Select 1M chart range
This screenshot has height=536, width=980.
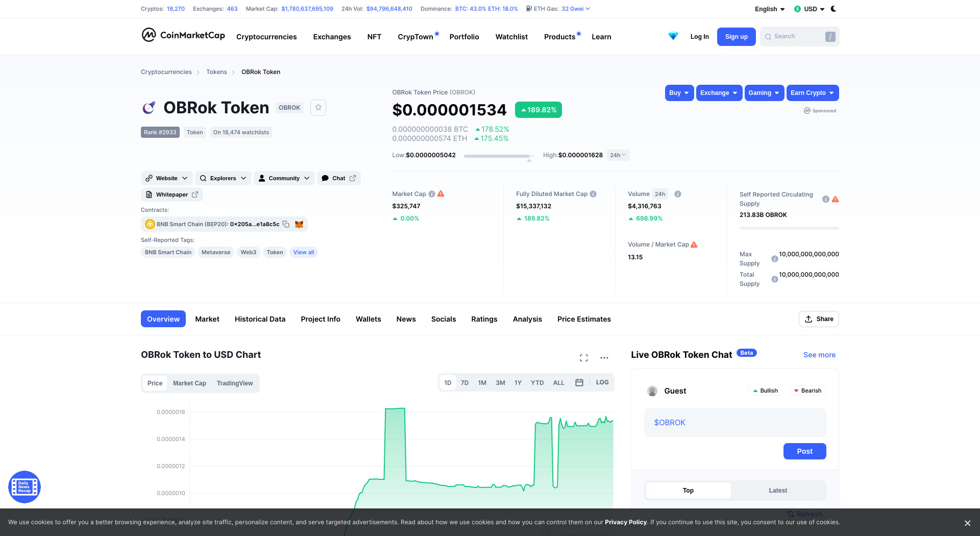tap(482, 383)
